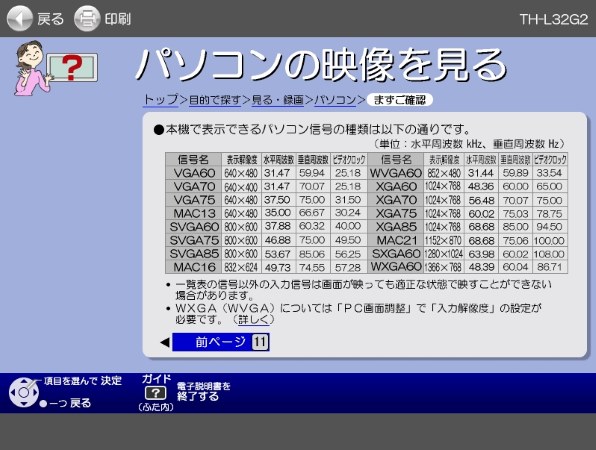The height and width of the screenshot is (450, 596).
Task: Click the XGA75 signal name cell
Action: click(396, 213)
